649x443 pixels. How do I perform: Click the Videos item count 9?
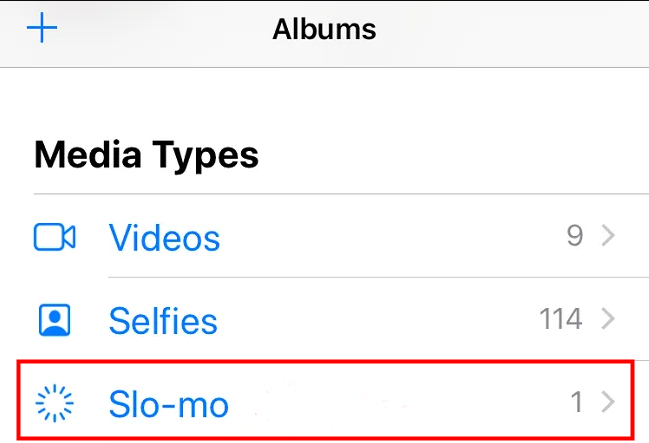point(575,236)
